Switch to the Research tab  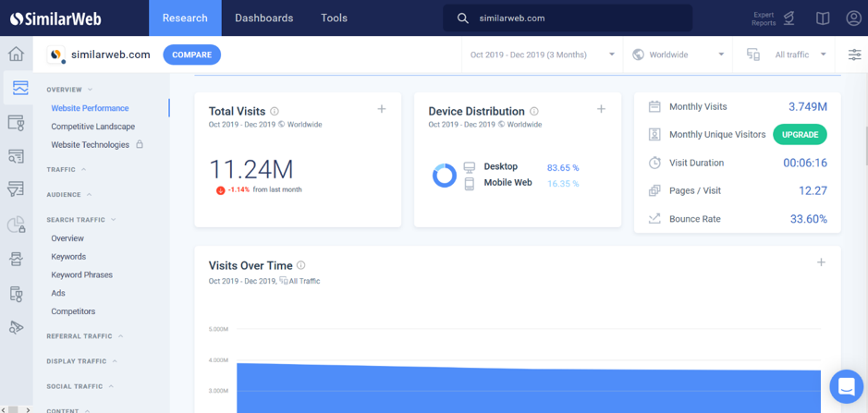pos(185,18)
